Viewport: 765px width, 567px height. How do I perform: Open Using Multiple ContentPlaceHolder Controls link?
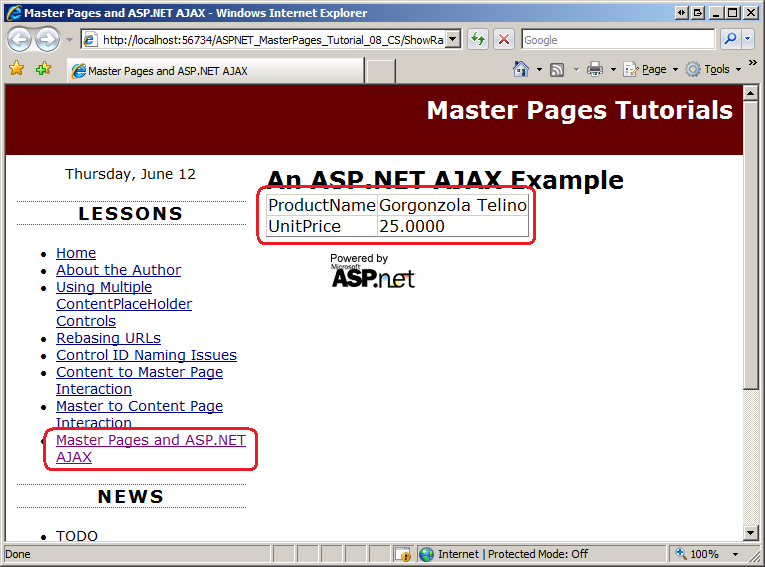coord(124,304)
